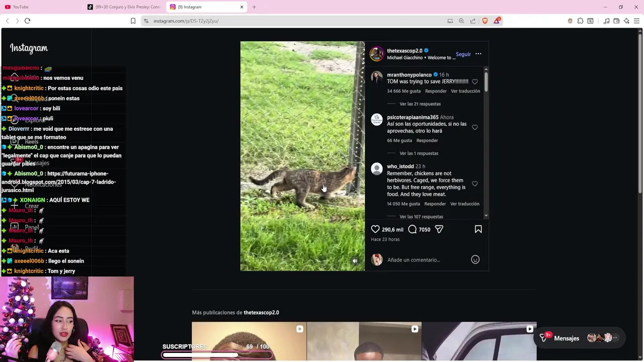
Task: Open who_istodd's avatar
Action: 377,168
